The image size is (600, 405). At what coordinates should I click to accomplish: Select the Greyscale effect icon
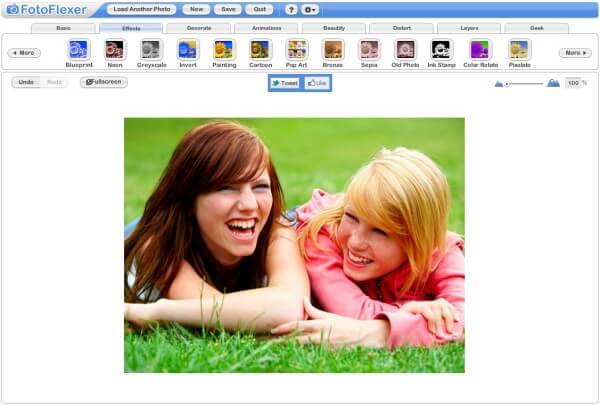coord(151,50)
